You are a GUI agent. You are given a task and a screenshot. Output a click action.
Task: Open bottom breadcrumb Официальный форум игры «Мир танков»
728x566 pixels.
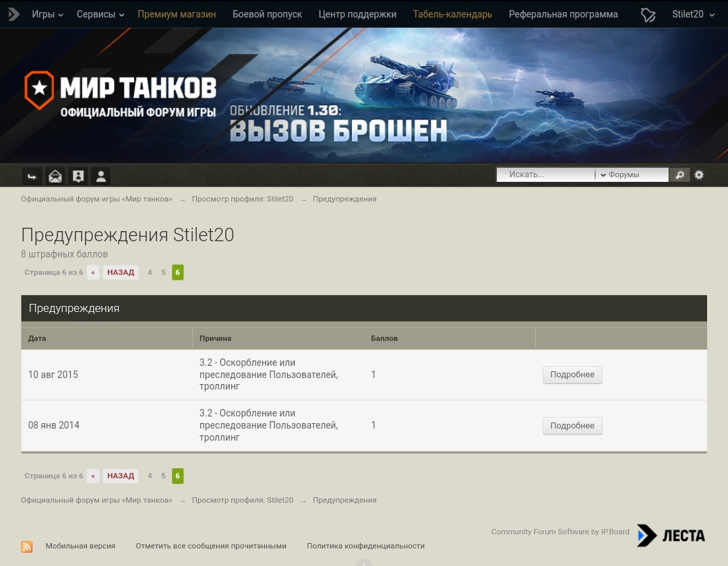[x=96, y=500]
